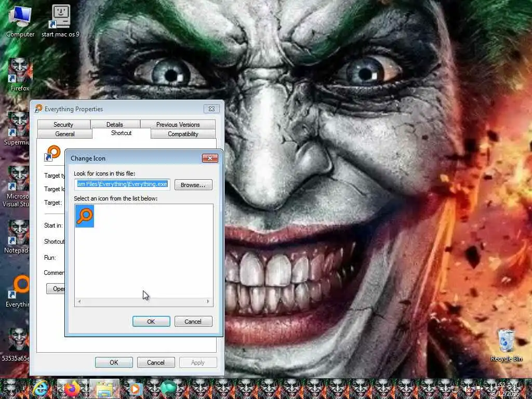
Task: Click OK in Everything Properties window
Action: [x=114, y=362]
